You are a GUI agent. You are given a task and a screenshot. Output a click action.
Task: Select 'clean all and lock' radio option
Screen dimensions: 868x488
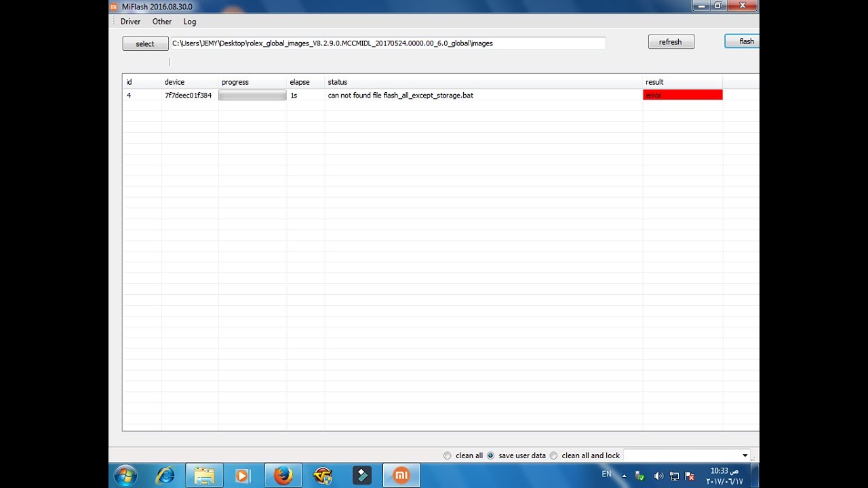(x=585, y=455)
